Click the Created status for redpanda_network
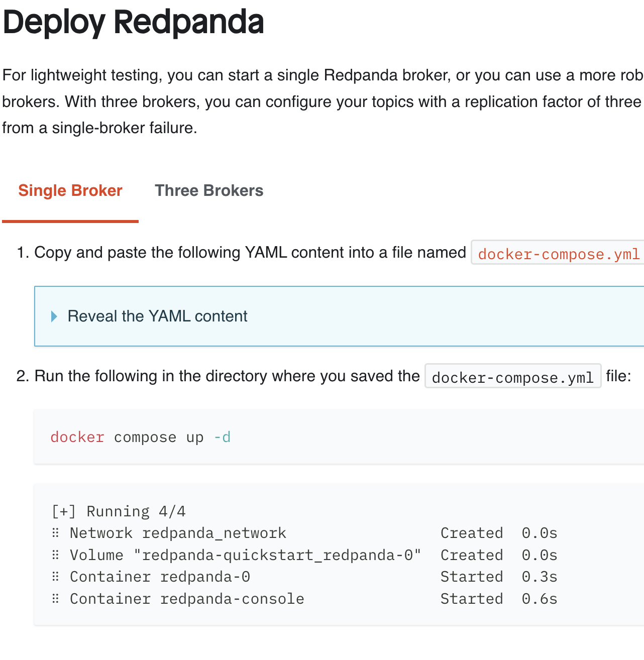644x660 pixels. click(x=472, y=533)
